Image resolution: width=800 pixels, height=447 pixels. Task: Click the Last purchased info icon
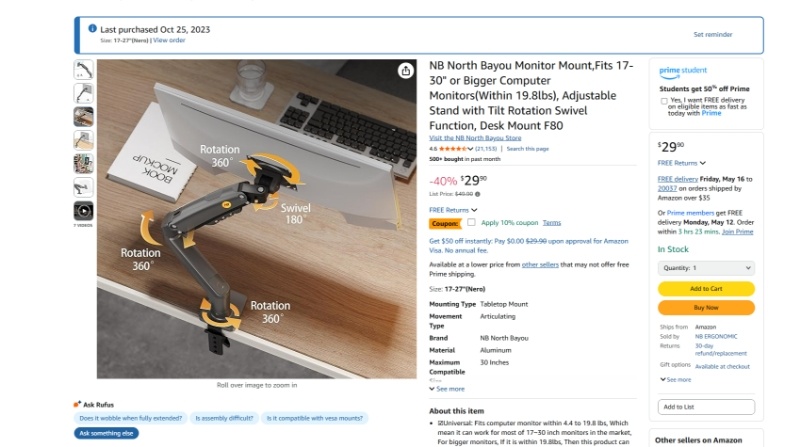pyautogui.click(x=92, y=29)
